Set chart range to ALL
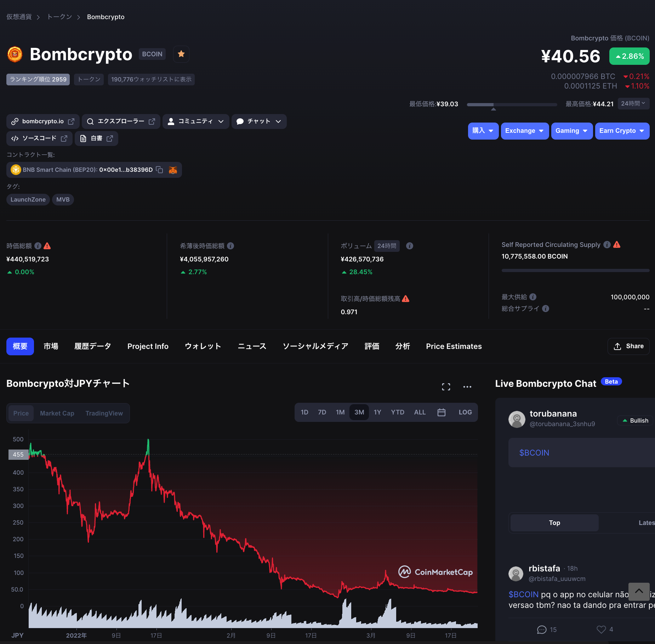 [x=420, y=412]
